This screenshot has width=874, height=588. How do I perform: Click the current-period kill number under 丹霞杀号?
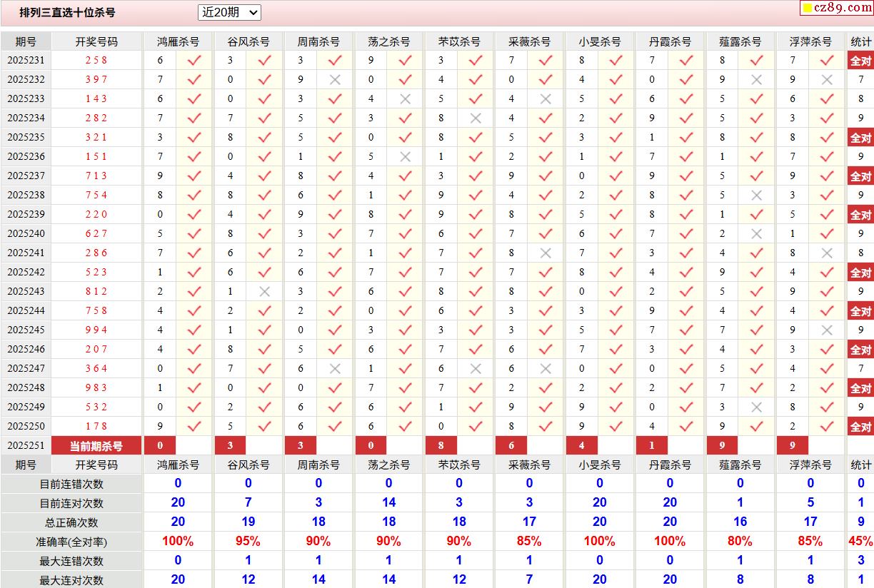coord(652,446)
